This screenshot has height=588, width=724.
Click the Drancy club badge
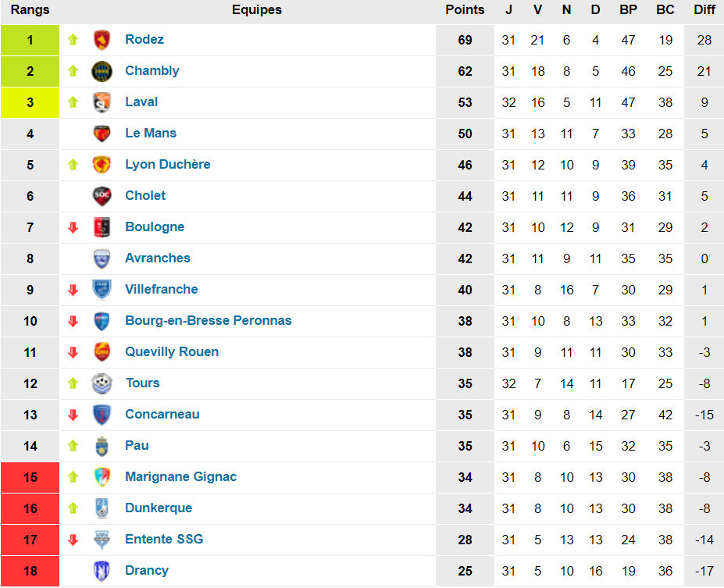pyautogui.click(x=102, y=571)
